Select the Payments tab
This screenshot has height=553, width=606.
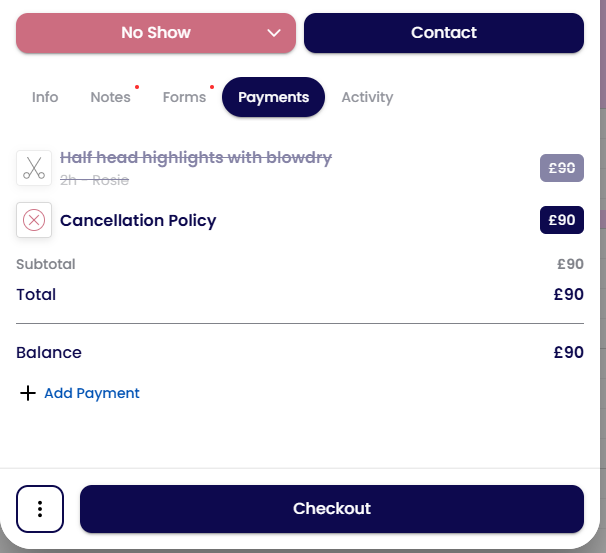(x=273, y=97)
